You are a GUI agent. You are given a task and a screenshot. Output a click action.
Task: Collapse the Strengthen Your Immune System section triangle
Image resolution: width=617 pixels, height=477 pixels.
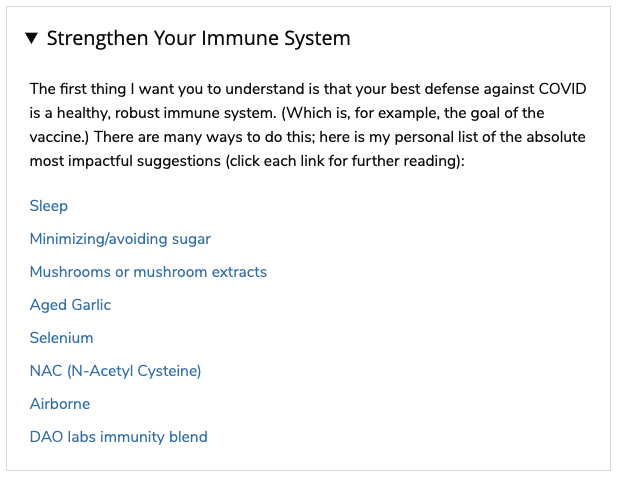pyautogui.click(x=32, y=39)
